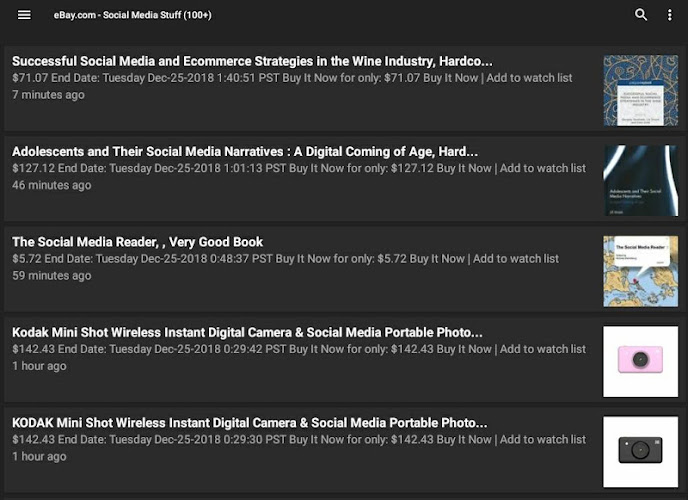The image size is (688, 500).
Task: Click the search magnifier icon
Action: tap(641, 15)
